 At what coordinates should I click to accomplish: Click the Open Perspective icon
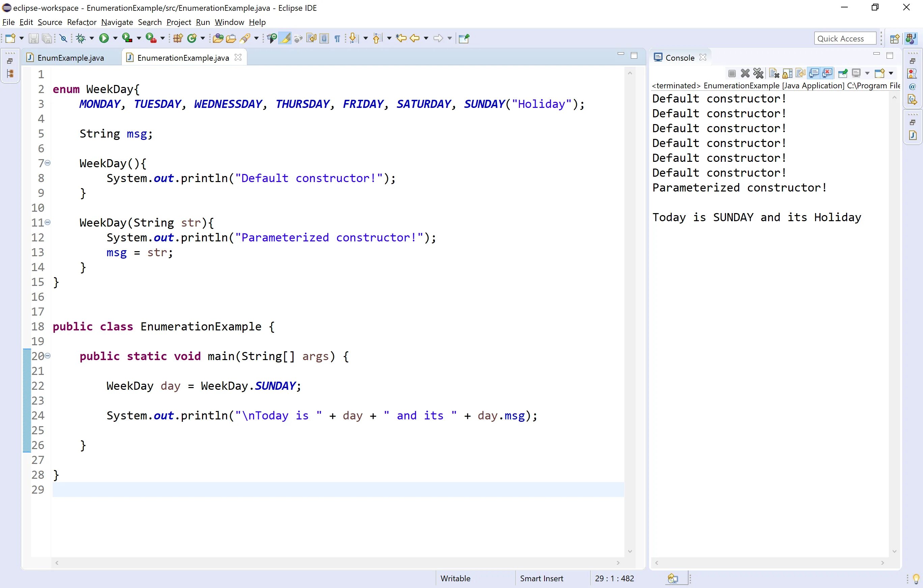tap(895, 38)
